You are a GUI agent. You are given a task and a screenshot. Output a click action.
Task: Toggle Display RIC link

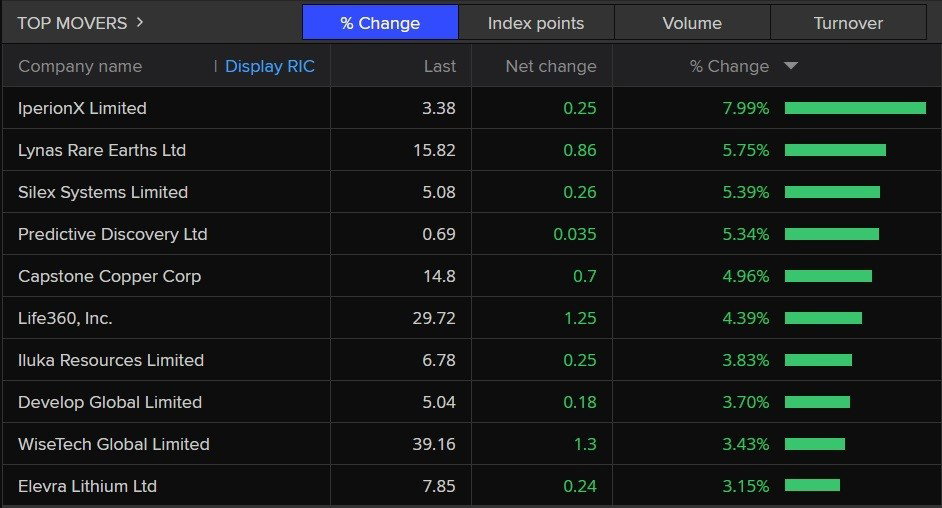point(270,66)
